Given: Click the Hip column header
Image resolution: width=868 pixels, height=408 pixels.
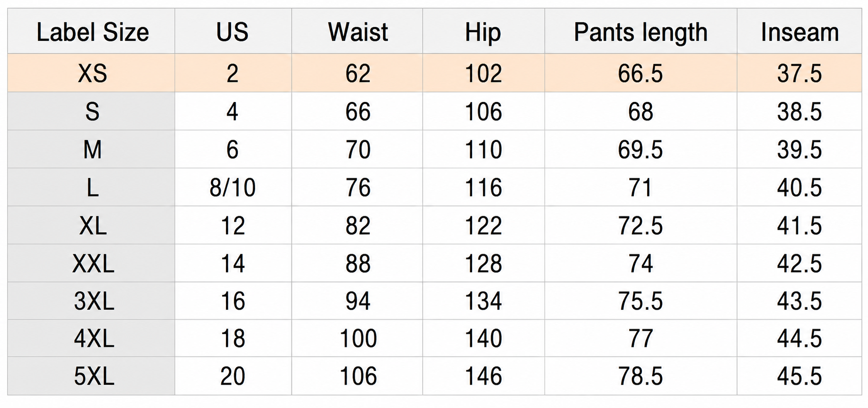Looking at the screenshot, I should click(x=483, y=31).
